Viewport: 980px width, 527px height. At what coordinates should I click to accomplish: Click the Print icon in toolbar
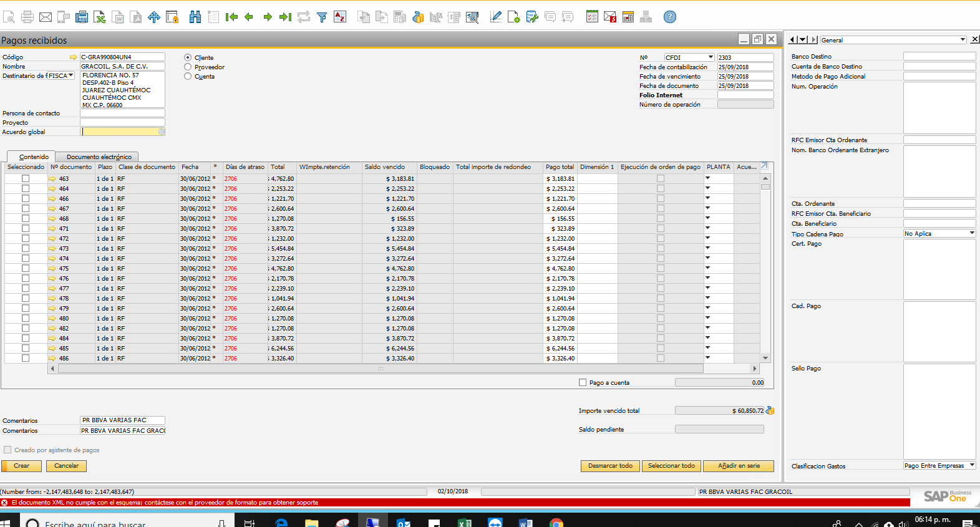pos(27,17)
